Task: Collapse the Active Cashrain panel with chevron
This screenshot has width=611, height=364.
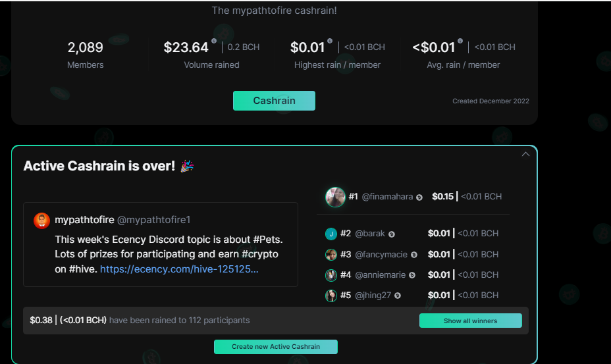Action: 525,154
